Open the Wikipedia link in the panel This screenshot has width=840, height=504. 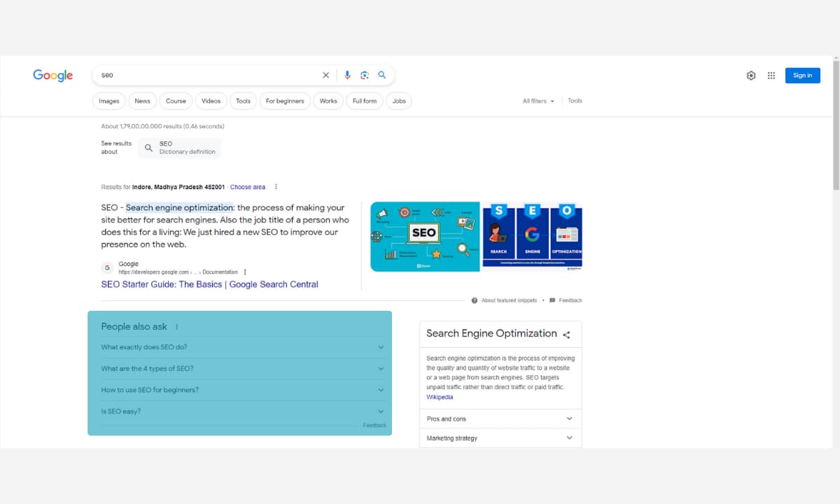click(x=440, y=397)
